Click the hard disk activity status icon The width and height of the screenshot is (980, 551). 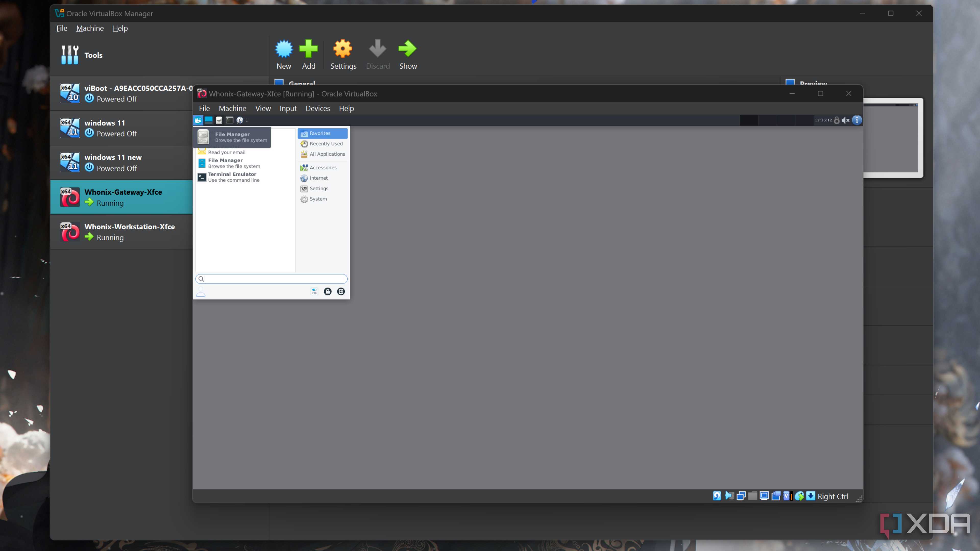click(717, 496)
